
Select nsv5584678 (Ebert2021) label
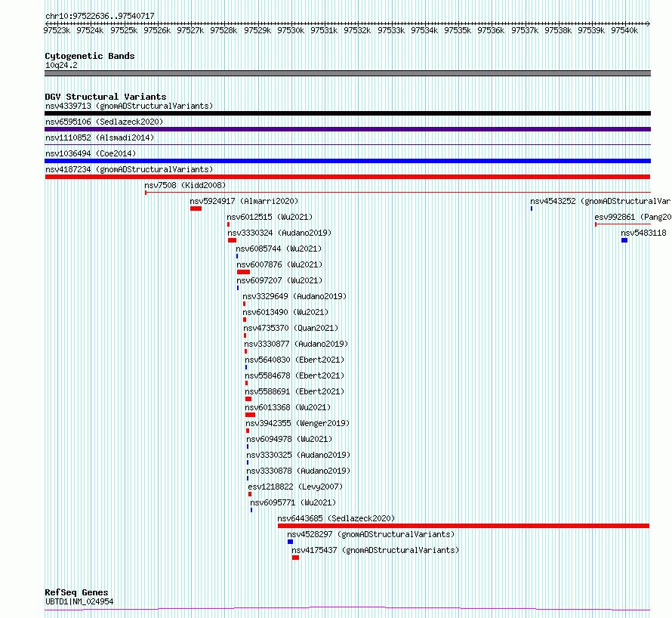[294, 375]
